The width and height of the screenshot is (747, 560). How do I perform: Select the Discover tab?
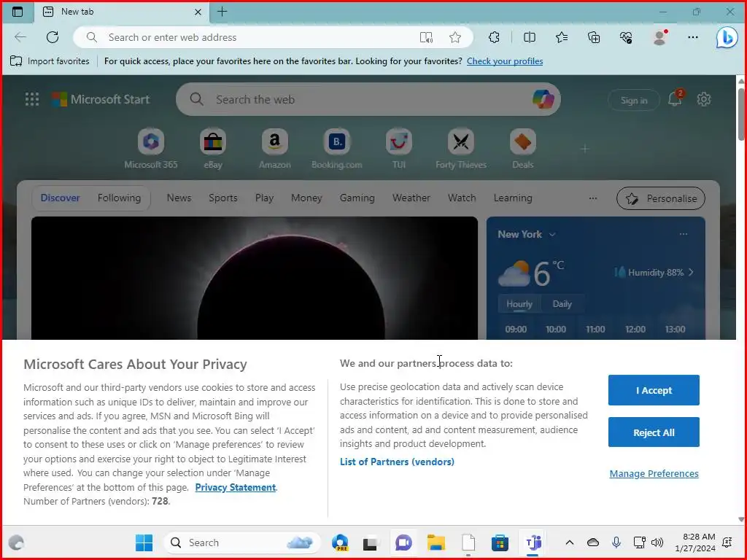[60, 198]
